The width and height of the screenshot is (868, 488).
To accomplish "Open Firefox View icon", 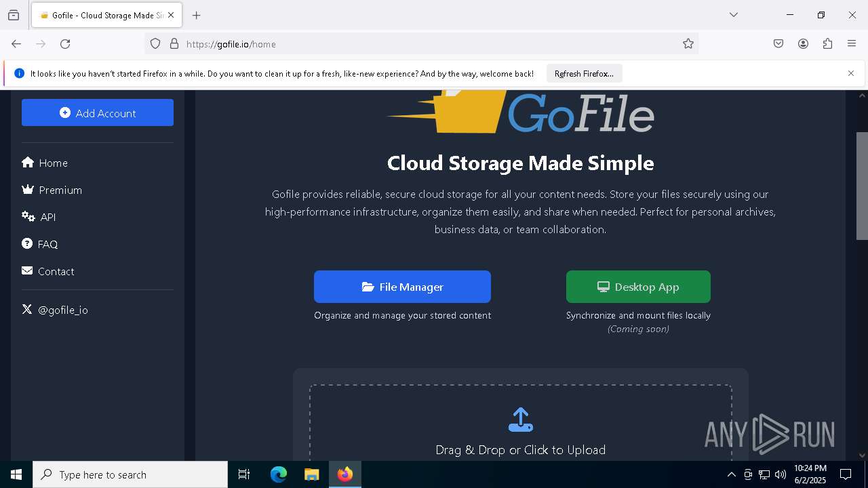I will coord(14,15).
